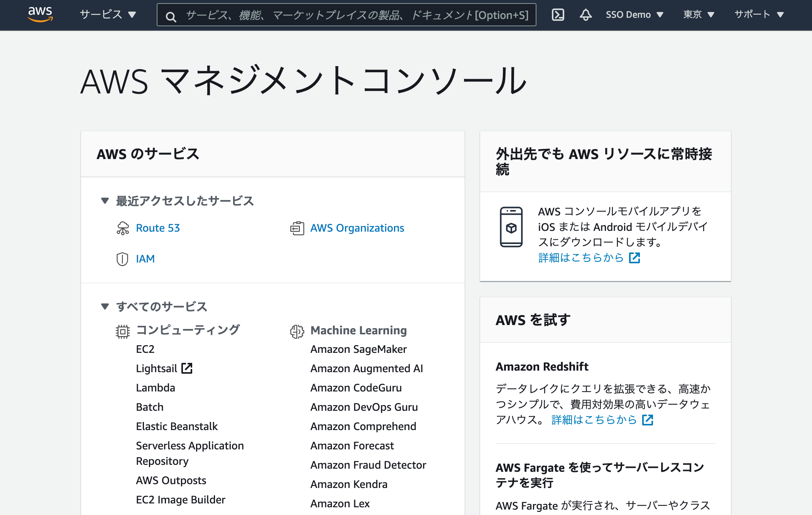
Task: Open the Elastic Beanstalk service
Action: (x=177, y=426)
